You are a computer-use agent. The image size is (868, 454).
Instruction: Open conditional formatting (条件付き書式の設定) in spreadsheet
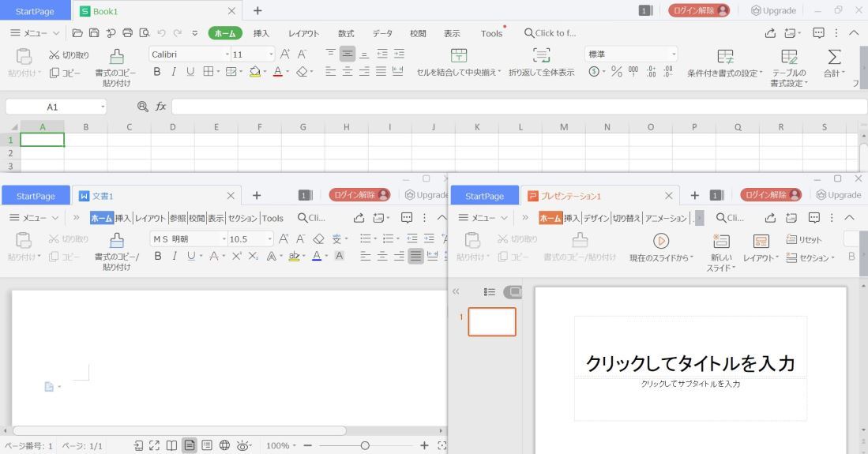pos(724,55)
